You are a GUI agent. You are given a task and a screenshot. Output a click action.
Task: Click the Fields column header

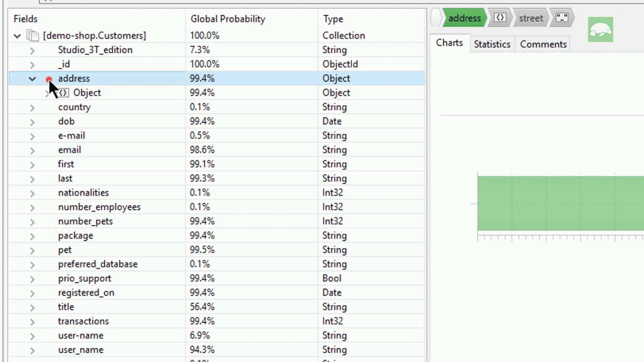tap(26, 19)
